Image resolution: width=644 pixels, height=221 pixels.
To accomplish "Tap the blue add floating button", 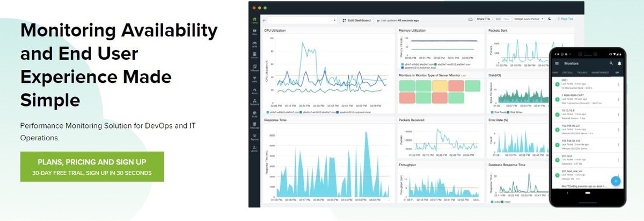I will 616,181.
